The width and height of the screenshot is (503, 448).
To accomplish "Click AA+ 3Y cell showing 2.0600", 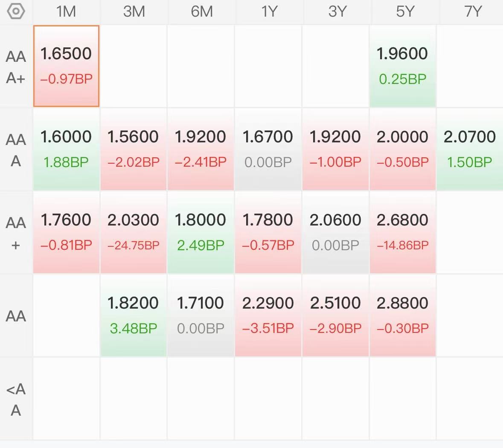I will [335, 233].
